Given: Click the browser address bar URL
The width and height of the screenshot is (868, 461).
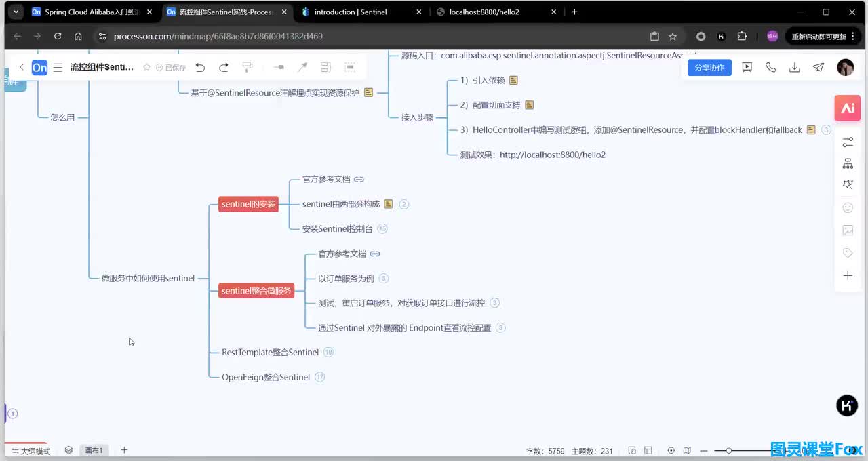Looking at the screenshot, I should pos(218,37).
